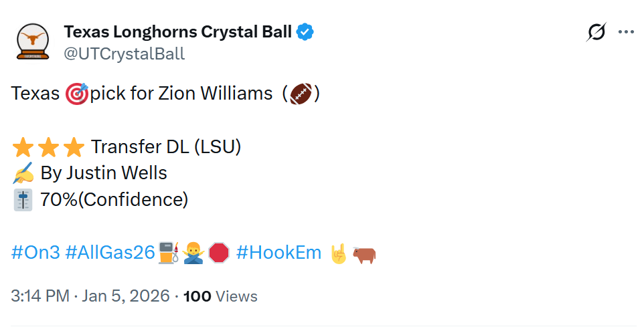Open Texas Longhorns Crystal Ball profile name
Image resolution: width=644 pixels, height=333 pixels.
coord(177,31)
